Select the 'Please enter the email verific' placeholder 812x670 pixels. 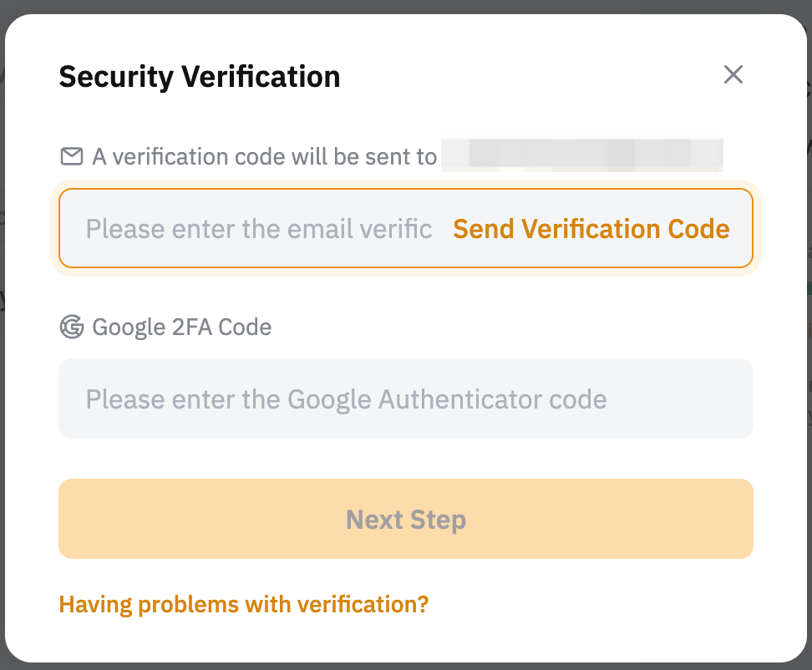click(259, 229)
